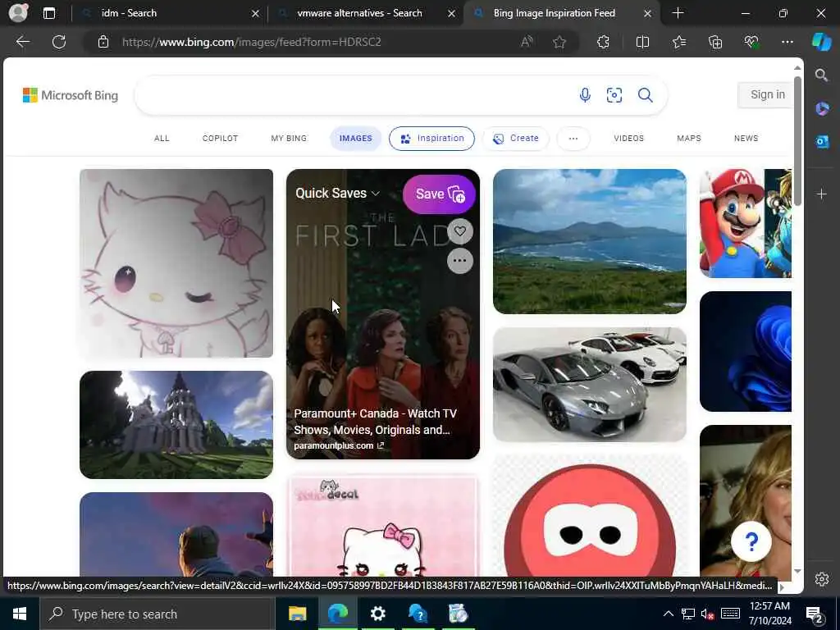This screenshot has width=840, height=630.
Task: Open the Minecraft castle image
Action: pos(176,424)
